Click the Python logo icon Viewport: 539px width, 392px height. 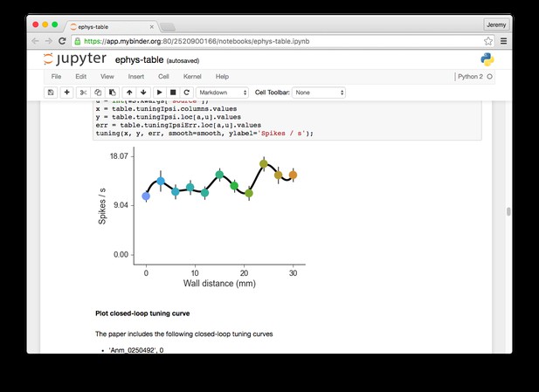point(487,59)
